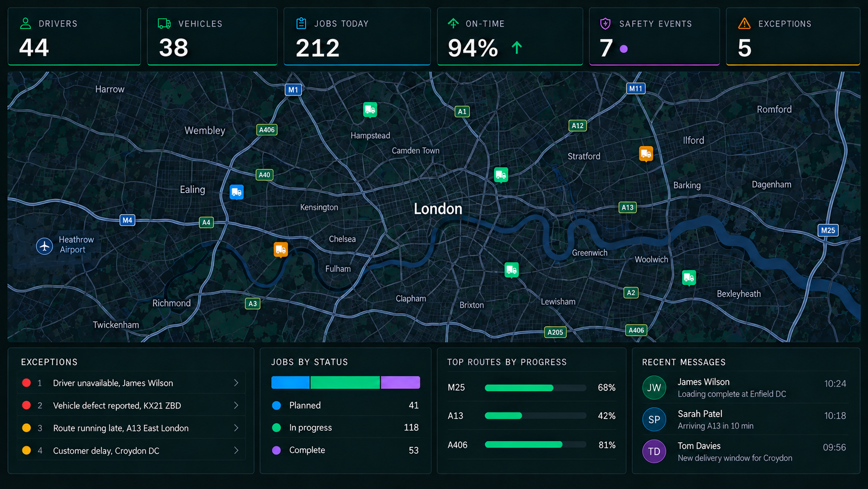Click the Wembley label on map

click(205, 130)
